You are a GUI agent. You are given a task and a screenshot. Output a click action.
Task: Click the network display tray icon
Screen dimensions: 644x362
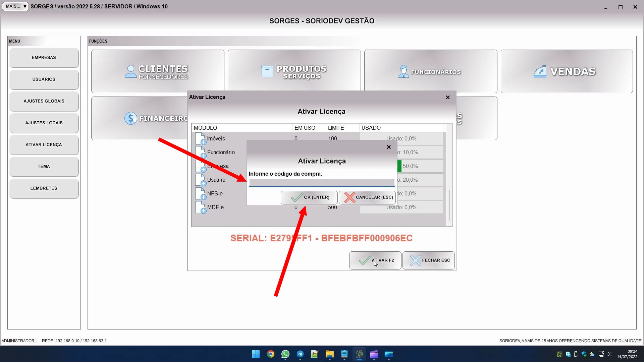click(601, 354)
